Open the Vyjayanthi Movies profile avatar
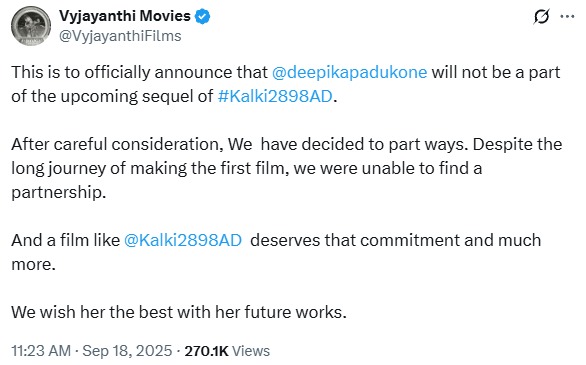Viewport: 586px width, 365px height. coord(31,26)
